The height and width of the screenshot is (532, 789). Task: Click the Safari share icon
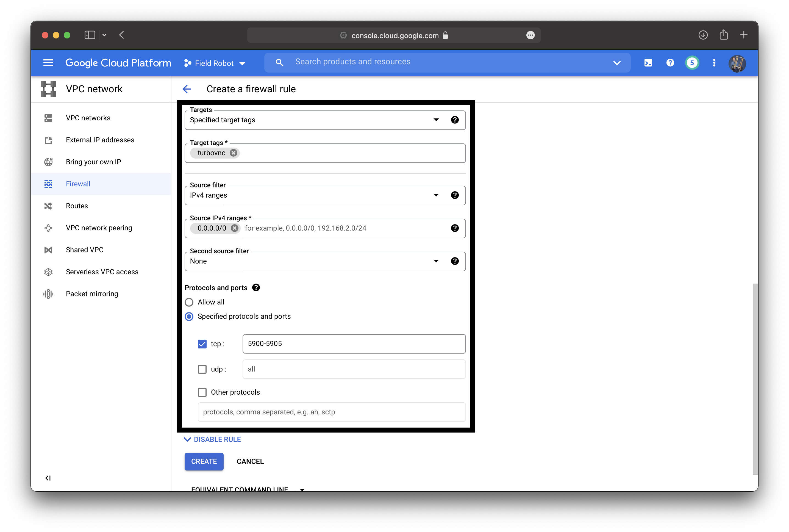point(724,35)
